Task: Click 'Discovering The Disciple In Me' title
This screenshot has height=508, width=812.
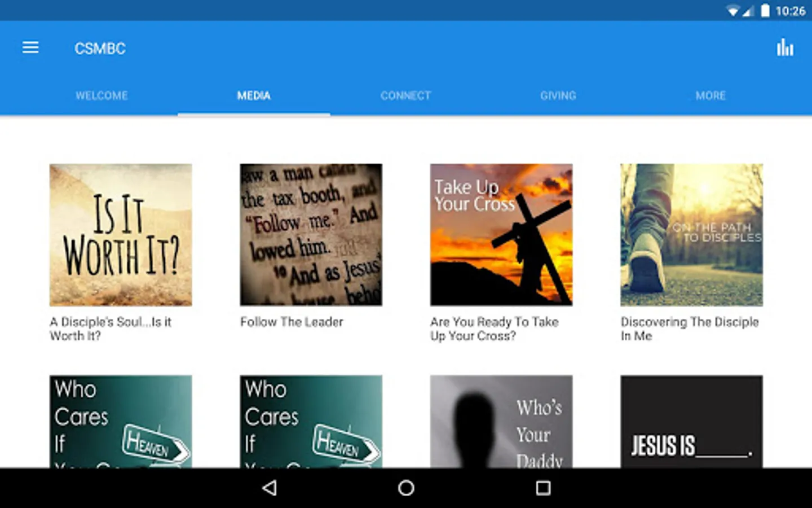Action: (690, 329)
